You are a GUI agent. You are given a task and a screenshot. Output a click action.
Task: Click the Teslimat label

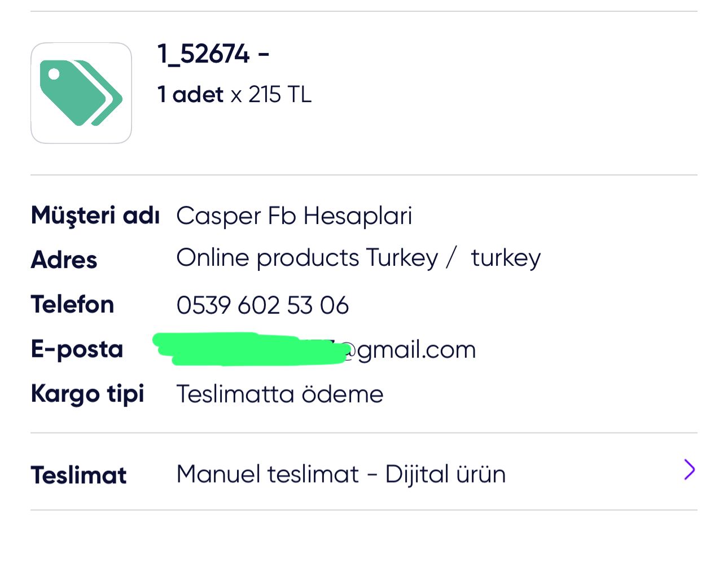click(78, 475)
